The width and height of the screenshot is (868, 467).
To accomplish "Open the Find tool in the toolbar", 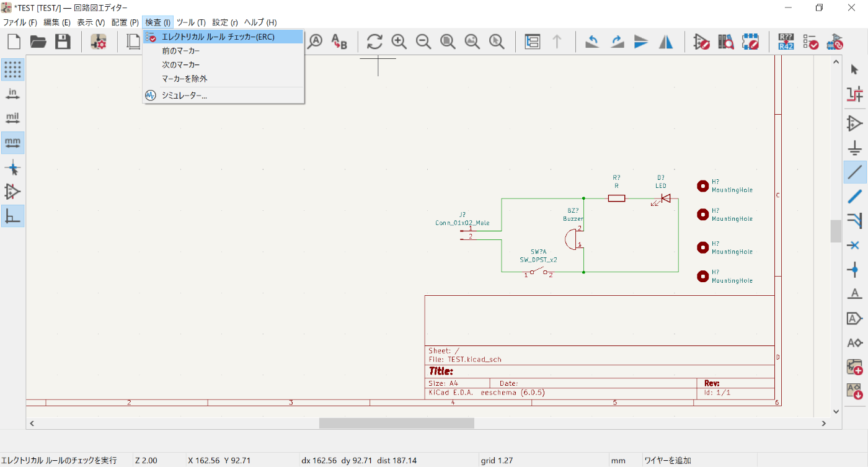I will [316, 42].
